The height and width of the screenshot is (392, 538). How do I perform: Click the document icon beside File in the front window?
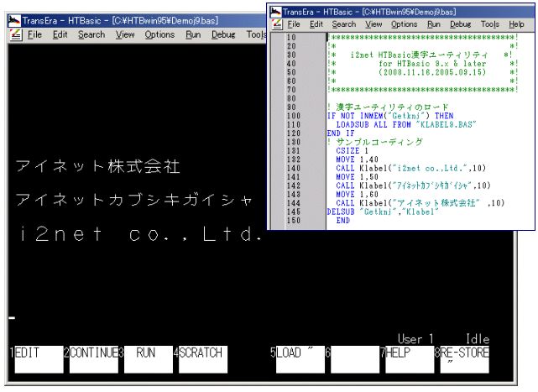[x=277, y=24]
